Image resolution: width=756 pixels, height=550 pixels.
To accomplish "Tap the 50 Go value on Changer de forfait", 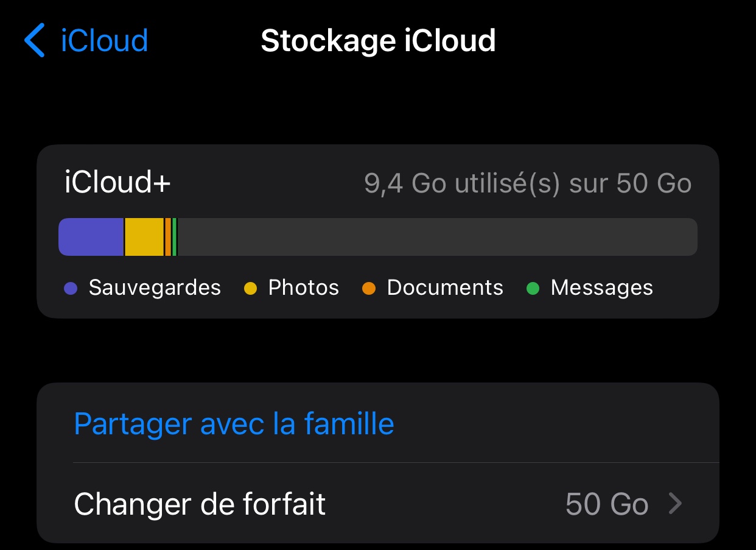I will tap(606, 504).
